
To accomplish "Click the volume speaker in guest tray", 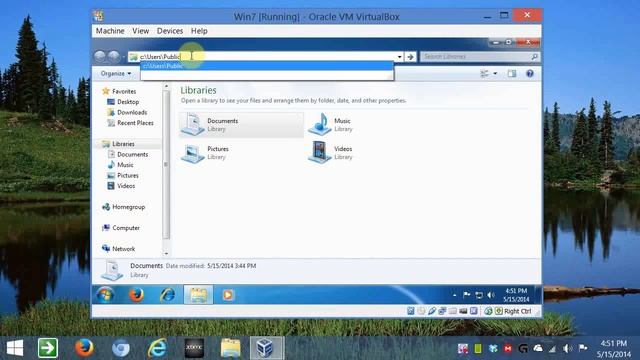I will pos(491,295).
